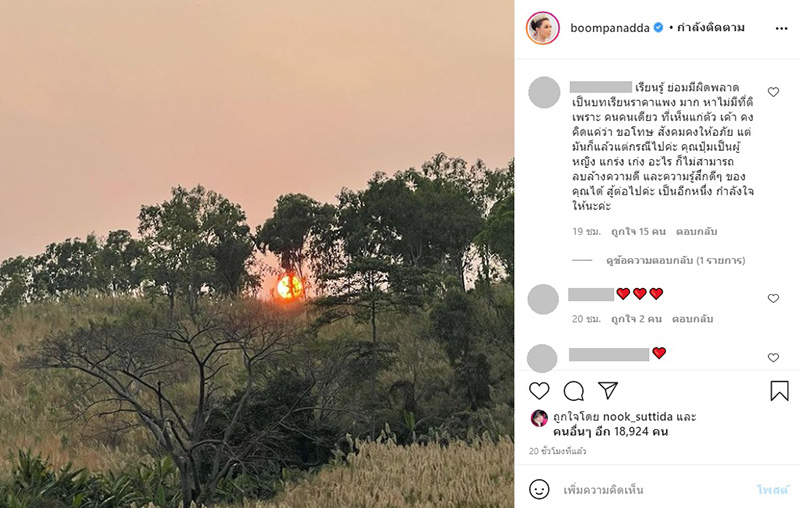Save post with bookmark icon
This screenshot has height=508, width=800.
point(780,391)
